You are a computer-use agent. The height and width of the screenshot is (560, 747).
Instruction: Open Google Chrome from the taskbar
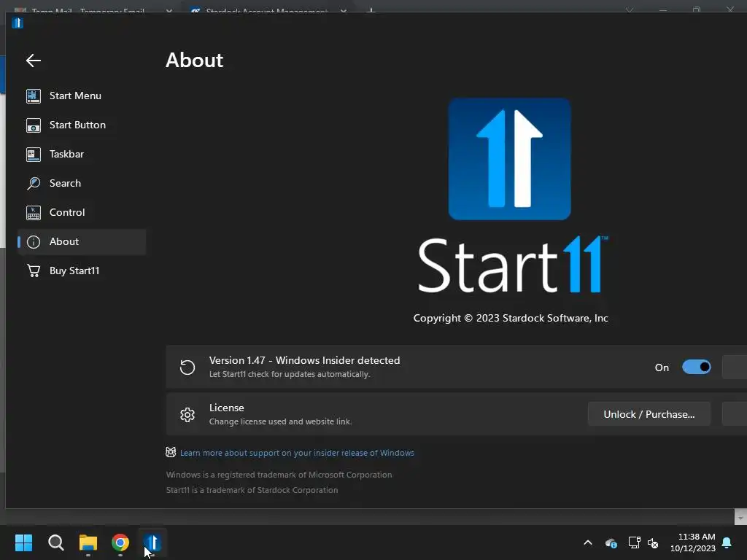[x=120, y=542]
